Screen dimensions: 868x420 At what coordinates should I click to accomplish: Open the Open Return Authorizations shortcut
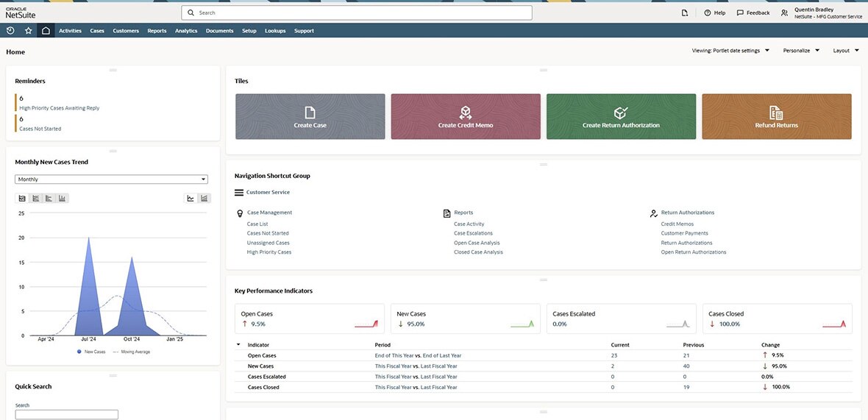[694, 252]
